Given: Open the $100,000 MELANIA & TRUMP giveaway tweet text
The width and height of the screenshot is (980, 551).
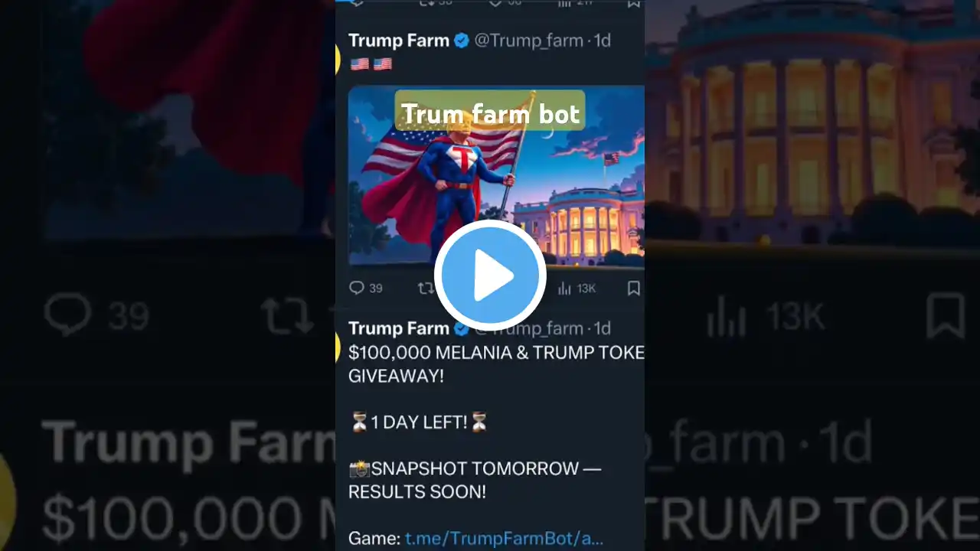Looking at the screenshot, I should coord(496,364).
